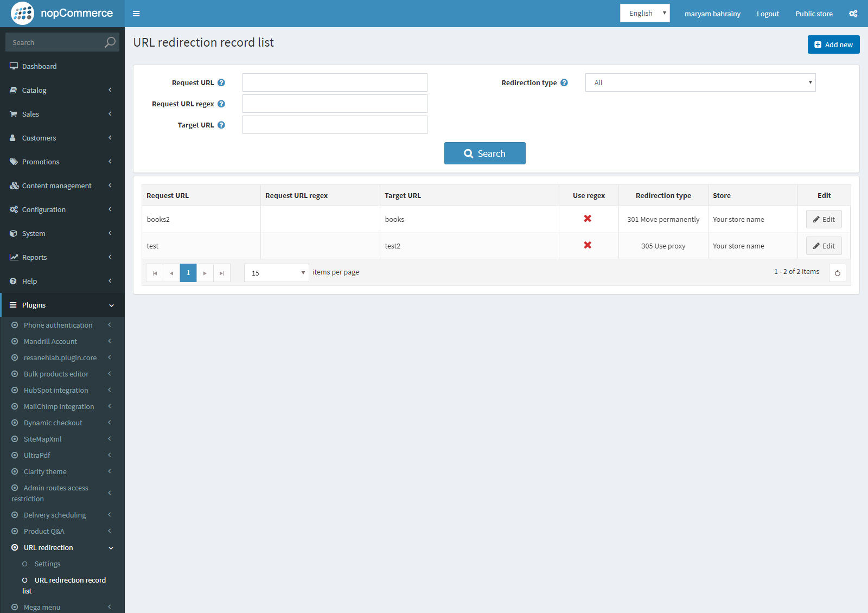Click the Add new button
This screenshot has width=868, height=613.
point(833,44)
